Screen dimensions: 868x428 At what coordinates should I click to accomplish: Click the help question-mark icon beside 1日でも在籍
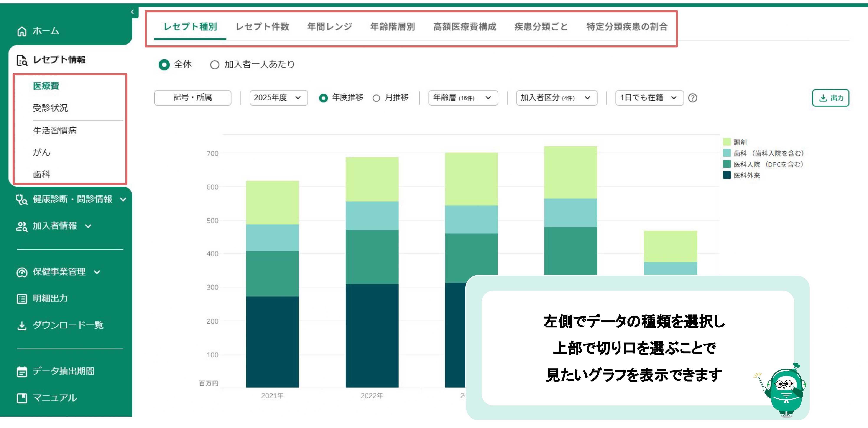(x=692, y=98)
